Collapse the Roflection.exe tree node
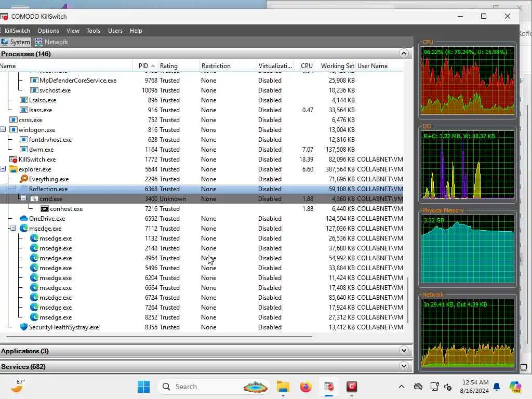 pos(13,189)
